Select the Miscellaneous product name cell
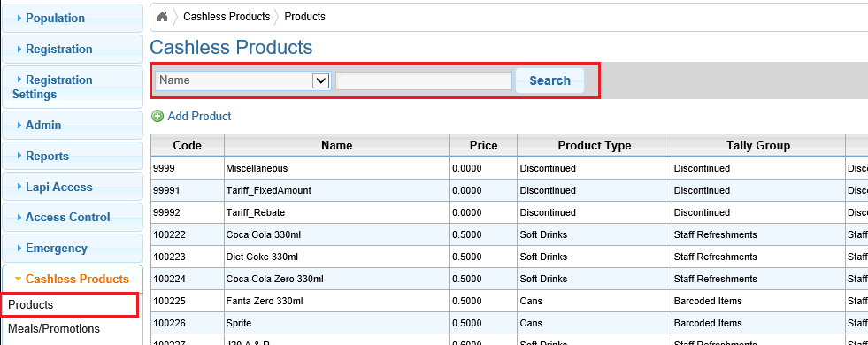868x345 pixels. coord(336,168)
